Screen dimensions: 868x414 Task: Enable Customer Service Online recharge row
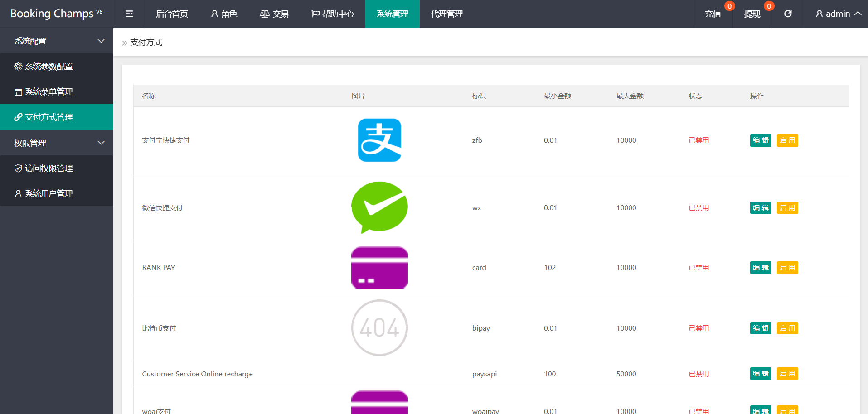click(787, 374)
